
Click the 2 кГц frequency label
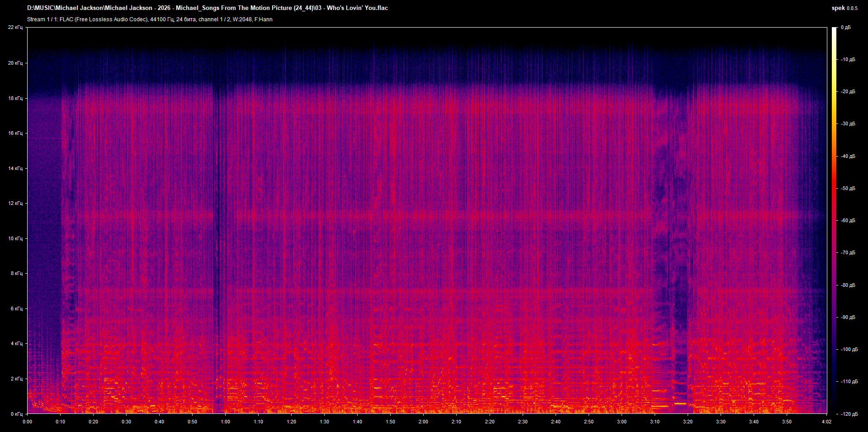(x=17, y=379)
